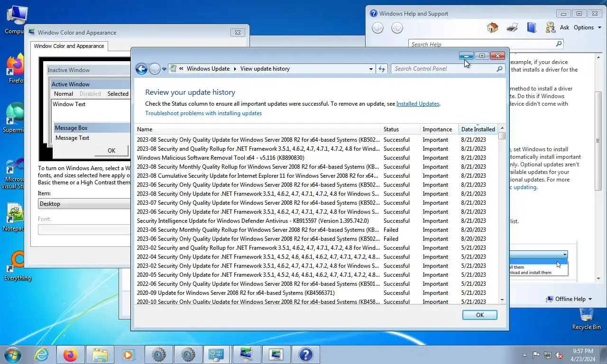
Task: Select Windows Malicious Software Removal Tool row
Action: tap(316, 158)
